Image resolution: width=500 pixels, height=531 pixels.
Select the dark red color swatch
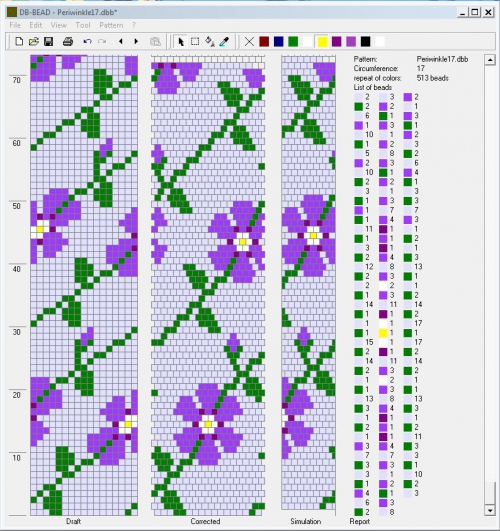(x=264, y=42)
